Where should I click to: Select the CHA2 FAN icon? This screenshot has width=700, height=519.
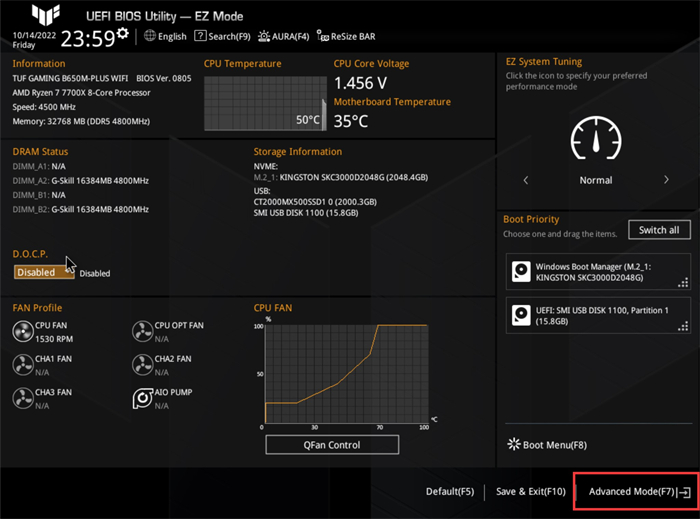[142, 365]
